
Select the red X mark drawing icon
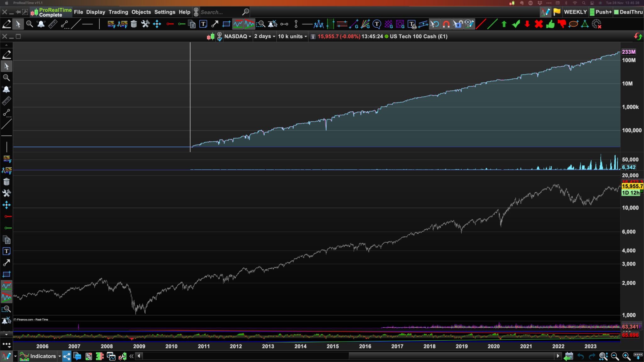(x=539, y=24)
